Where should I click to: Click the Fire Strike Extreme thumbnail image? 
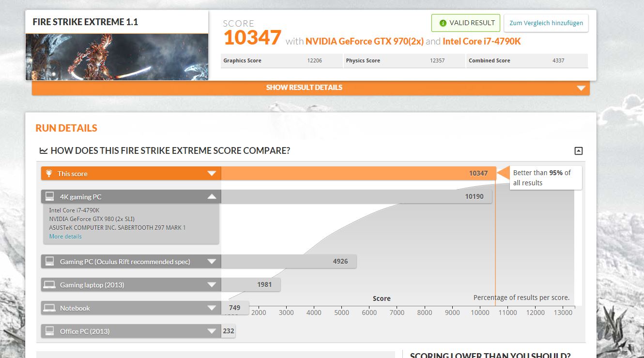click(117, 57)
